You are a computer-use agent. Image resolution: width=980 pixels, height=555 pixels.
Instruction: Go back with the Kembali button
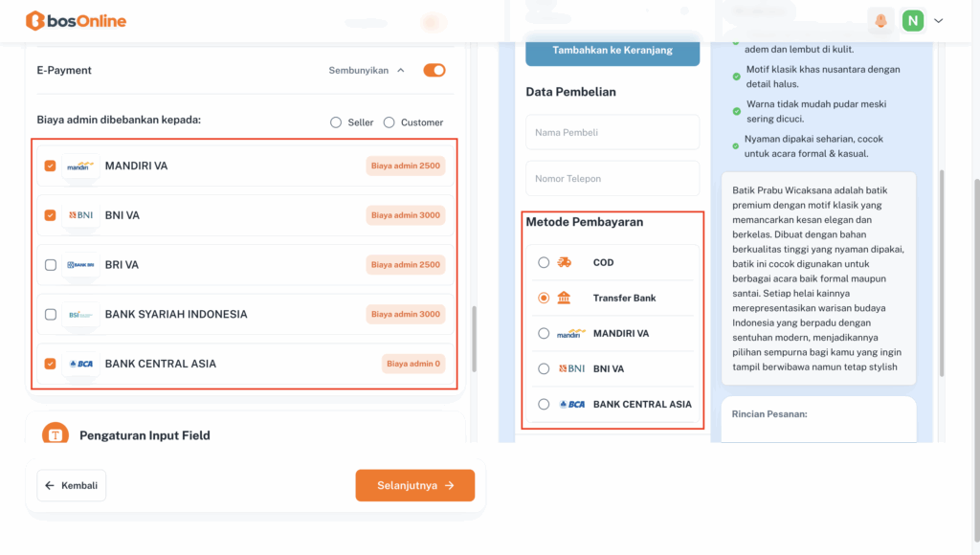coord(72,485)
